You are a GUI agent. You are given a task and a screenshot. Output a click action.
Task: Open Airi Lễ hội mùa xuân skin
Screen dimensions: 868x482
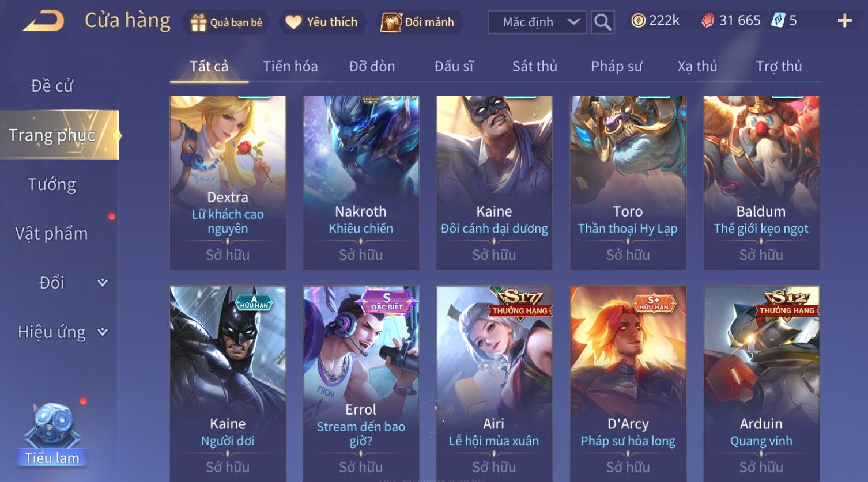tap(494, 383)
